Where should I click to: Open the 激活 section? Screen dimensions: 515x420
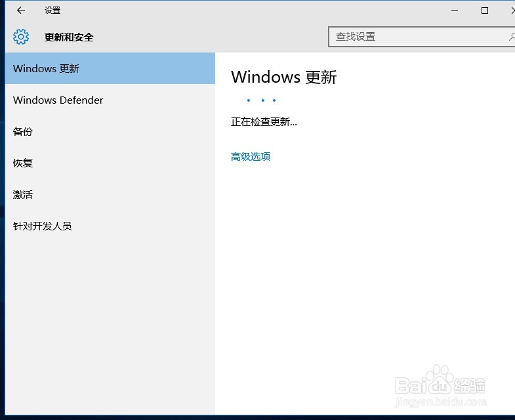[x=110, y=194]
